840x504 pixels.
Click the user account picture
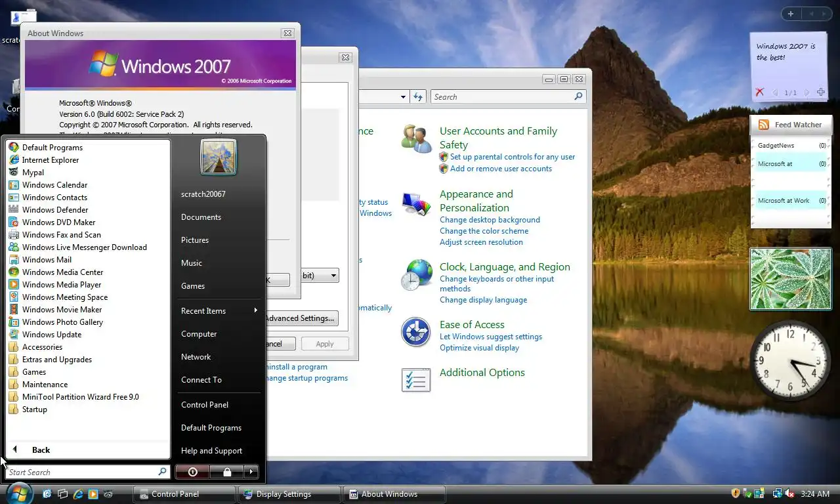click(x=219, y=157)
